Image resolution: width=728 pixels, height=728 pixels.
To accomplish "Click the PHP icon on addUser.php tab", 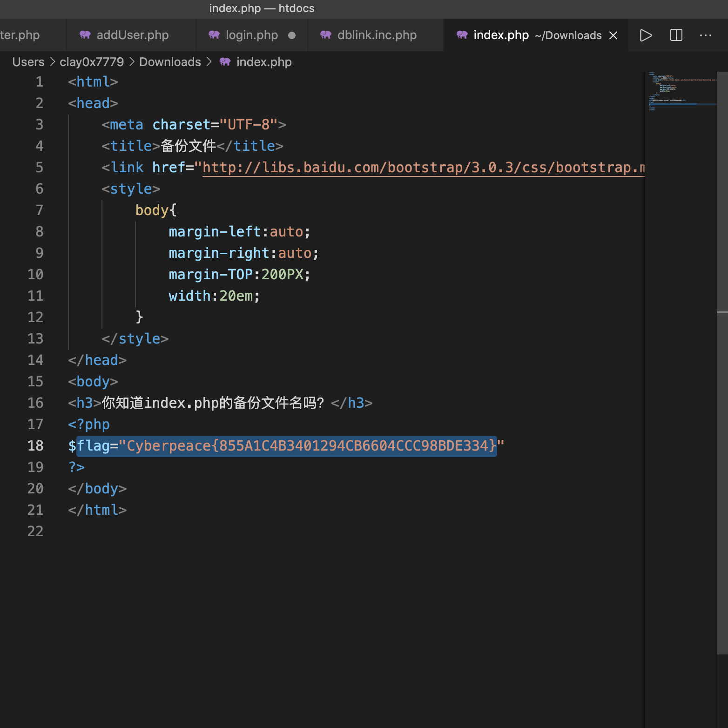I will (x=85, y=35).
